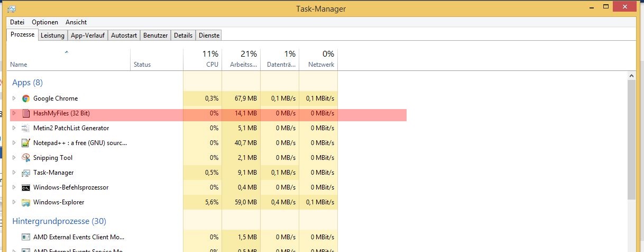Select the Windows-Befehlsprozessor row name
Image resolution: width=644 pixels, height=252 pixels.
pos(71,187)
